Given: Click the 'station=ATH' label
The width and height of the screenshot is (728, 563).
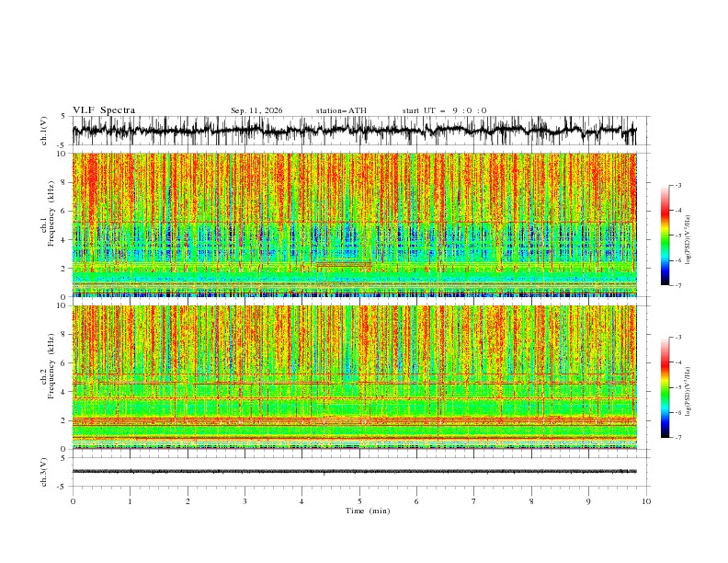Looking at the screenshot, I should (341, 110).
